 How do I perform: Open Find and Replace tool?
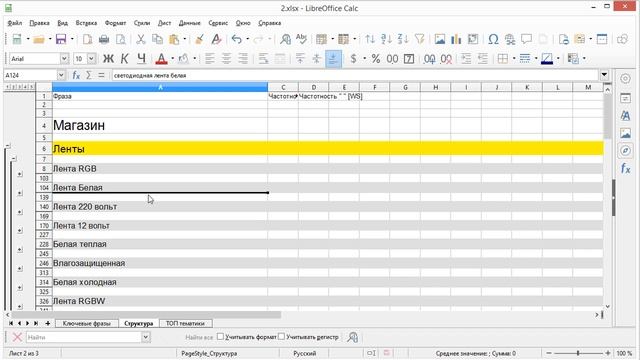point(285,39)
